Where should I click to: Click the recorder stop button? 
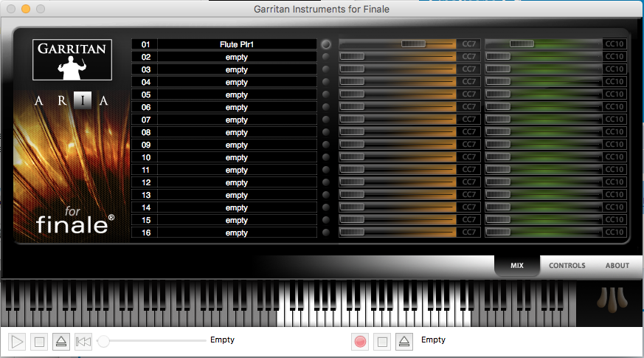point(382,342)
